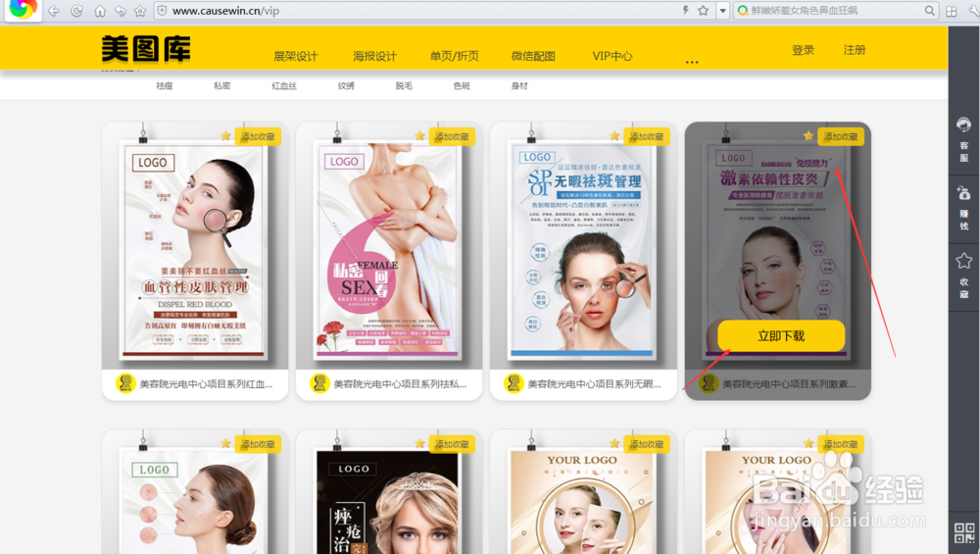The image size is (980, 554).
Task: Open the 海报设计 menu
Action: pos(374,56)
